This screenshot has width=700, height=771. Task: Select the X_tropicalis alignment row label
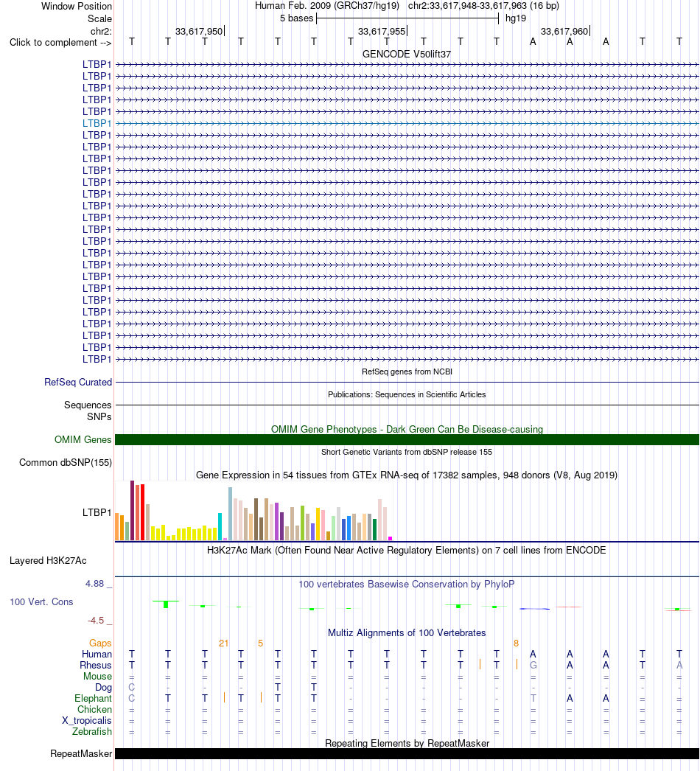87,721
